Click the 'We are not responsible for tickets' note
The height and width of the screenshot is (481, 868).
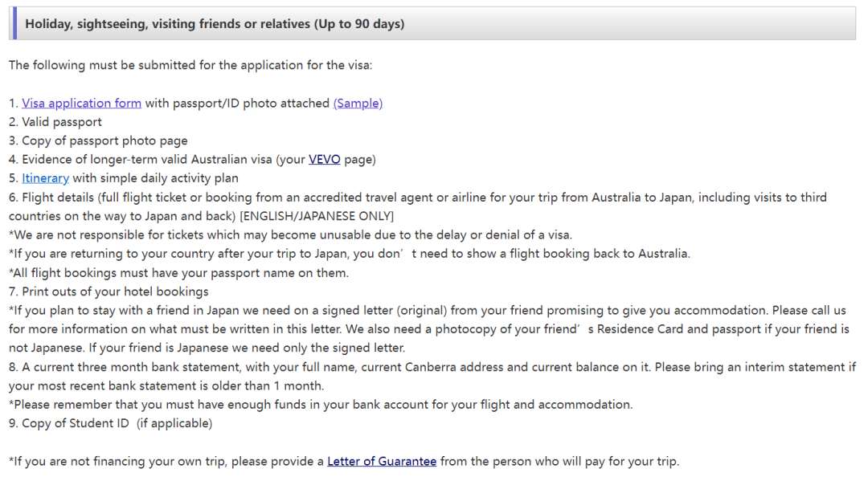point(291,235)
